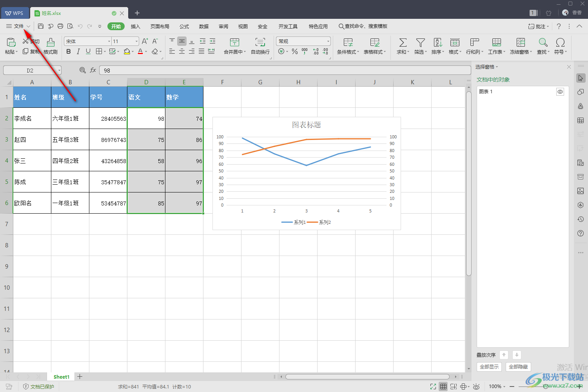Viewport: 588px width, 392px height.
Task: Toggle fullscreen view icon in status bar
Action: click(x=433, y=387)
